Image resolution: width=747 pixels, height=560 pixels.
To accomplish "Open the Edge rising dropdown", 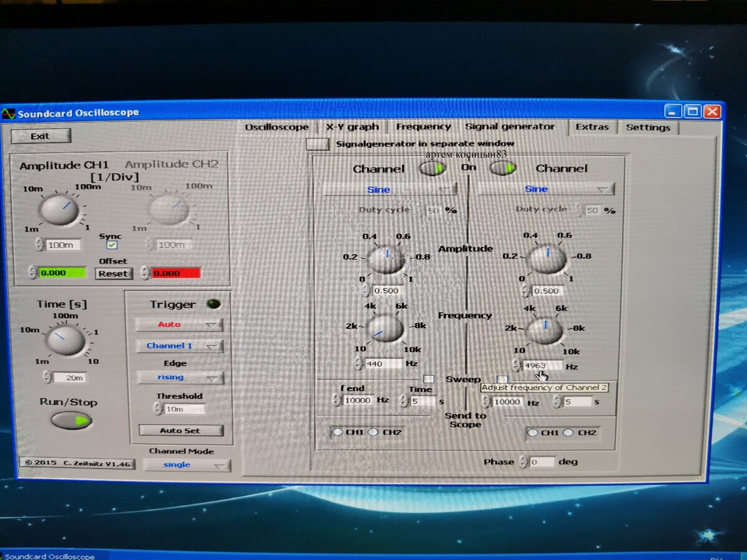I will (180, 377).
